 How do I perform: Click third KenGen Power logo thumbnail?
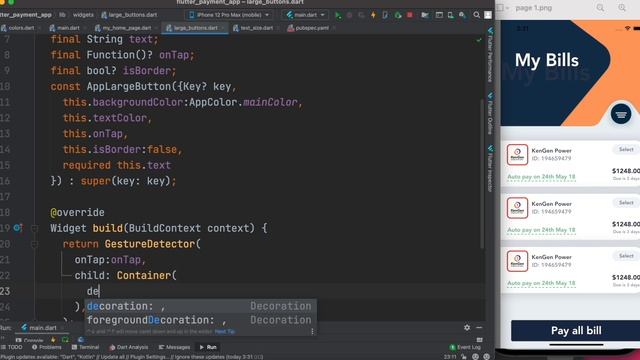coord(517,261)
